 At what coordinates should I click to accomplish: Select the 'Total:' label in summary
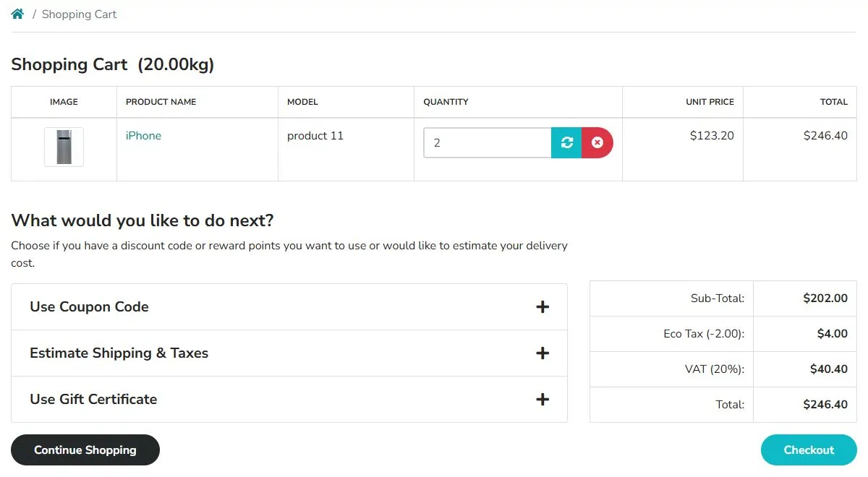coord(730,405)
